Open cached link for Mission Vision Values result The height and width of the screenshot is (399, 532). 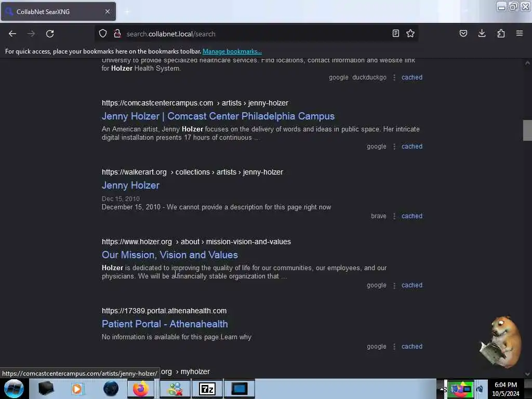(x=412, y=285)
